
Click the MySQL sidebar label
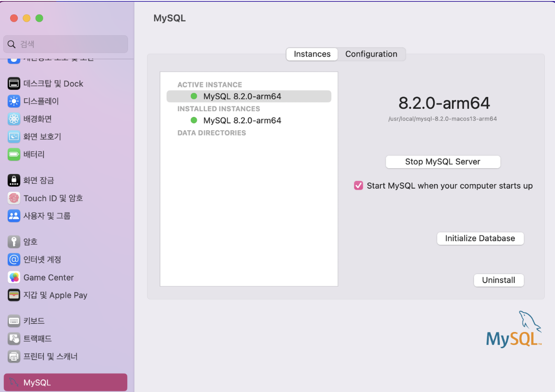(x=37, y=382)
